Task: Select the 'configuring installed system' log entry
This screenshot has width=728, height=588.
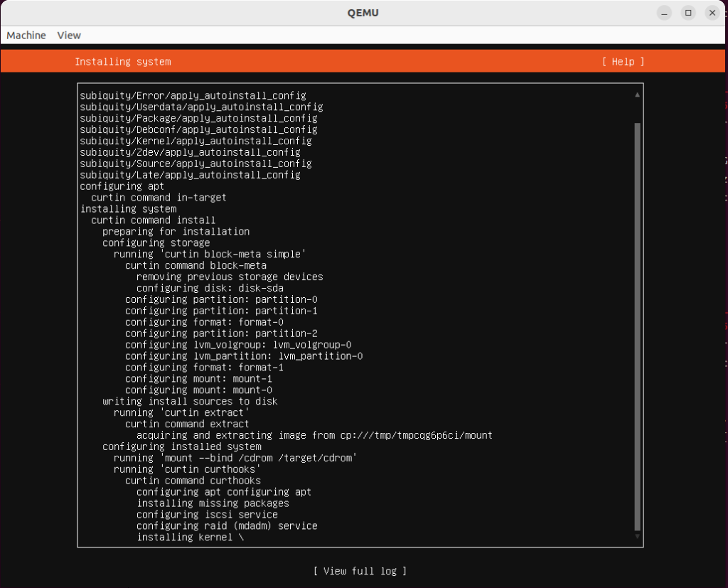Action: point(181,447)
